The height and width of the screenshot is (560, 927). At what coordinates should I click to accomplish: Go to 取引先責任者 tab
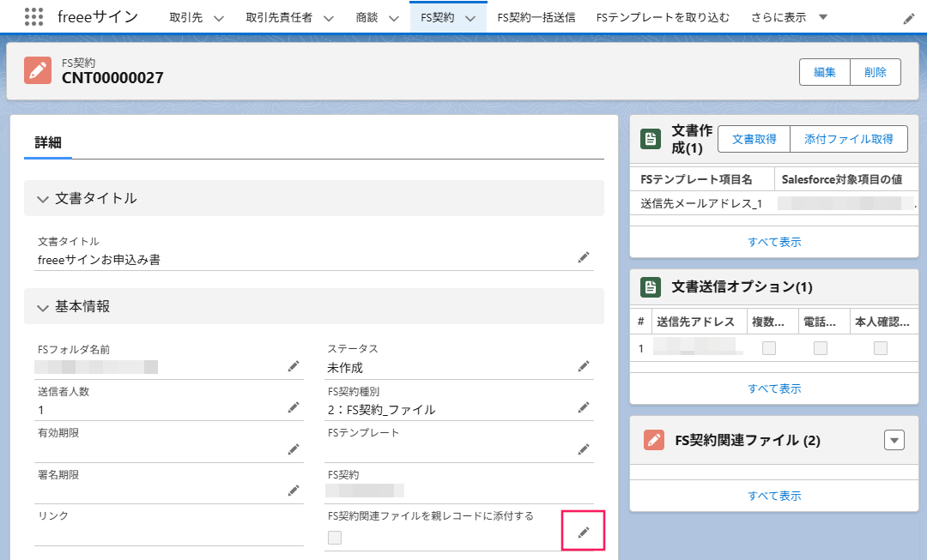coord(279,18)
